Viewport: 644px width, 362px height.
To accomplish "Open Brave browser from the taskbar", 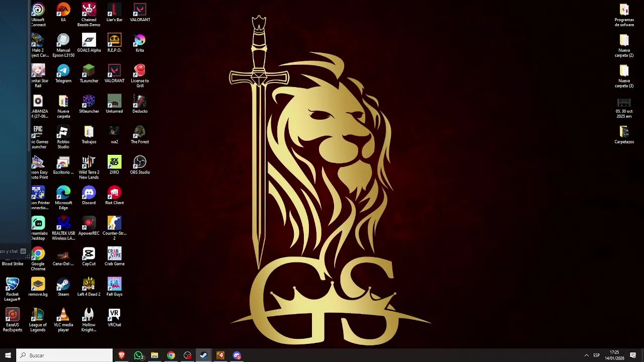I will coord(121,355).
